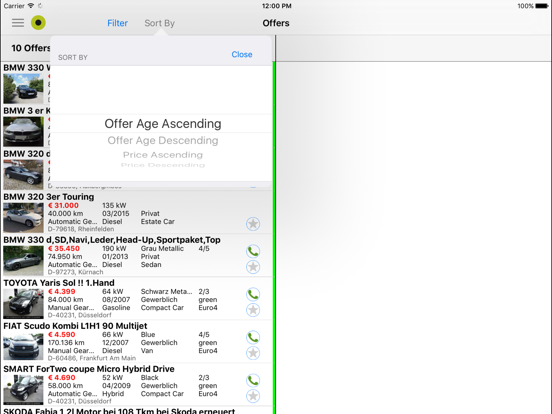Open SKODA Fabia 1.2l Motor listing title

click(119, 411)
